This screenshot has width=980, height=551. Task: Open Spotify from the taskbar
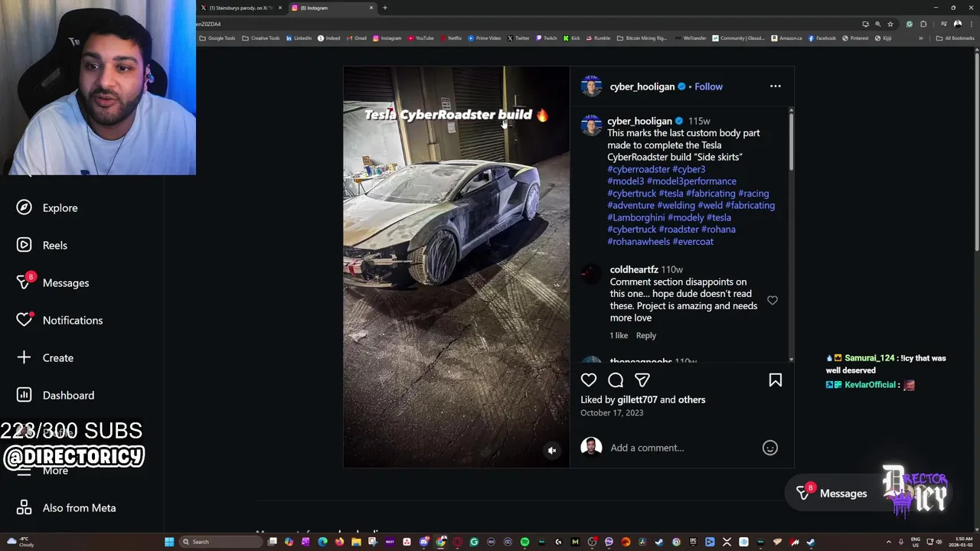click(x=524, y=542)
